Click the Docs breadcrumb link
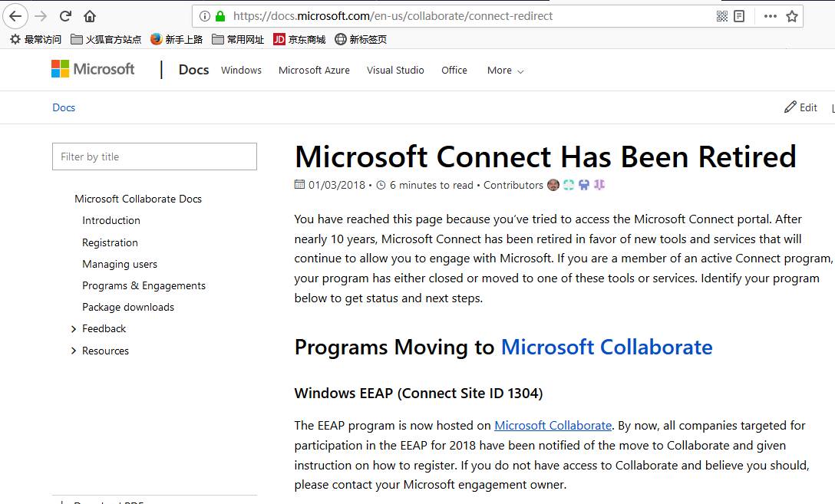 point(64,107)
